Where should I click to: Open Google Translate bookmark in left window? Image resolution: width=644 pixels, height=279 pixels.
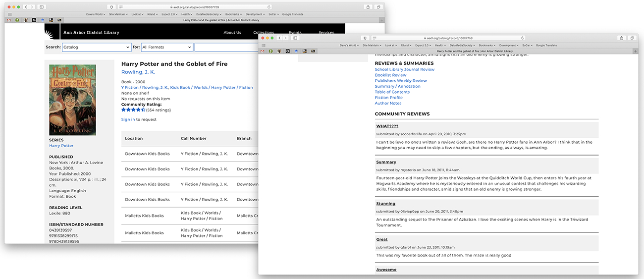[293, 14]
